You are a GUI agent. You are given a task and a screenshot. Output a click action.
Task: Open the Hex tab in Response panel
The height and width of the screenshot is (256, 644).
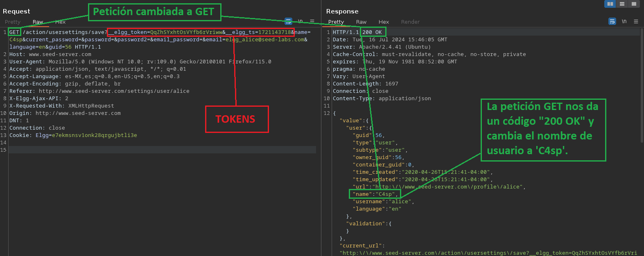point(384,22)
